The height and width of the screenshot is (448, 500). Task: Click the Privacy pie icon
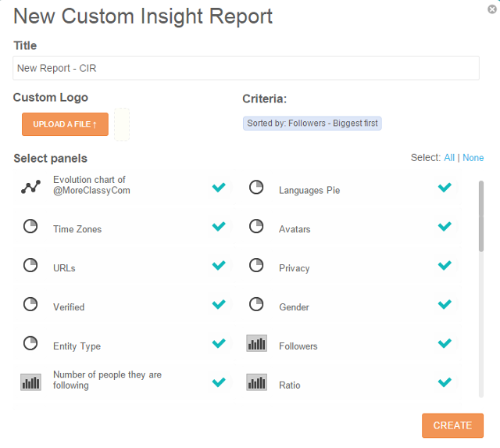point(256,265)
